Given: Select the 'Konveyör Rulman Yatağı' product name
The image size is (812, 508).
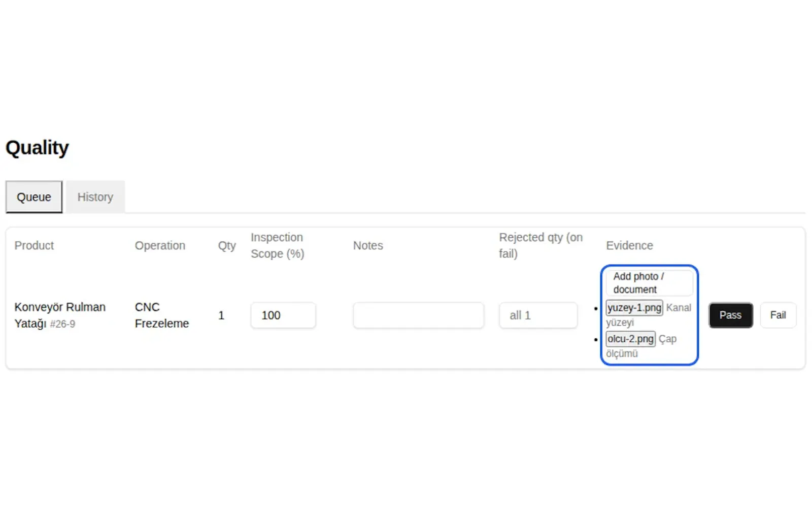Looking at the screenshot, I should click(x=60, y=315).
